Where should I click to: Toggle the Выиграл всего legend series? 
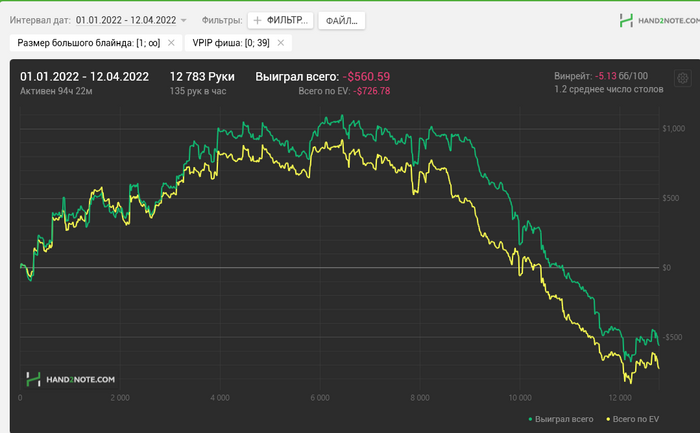click(561, 419)
